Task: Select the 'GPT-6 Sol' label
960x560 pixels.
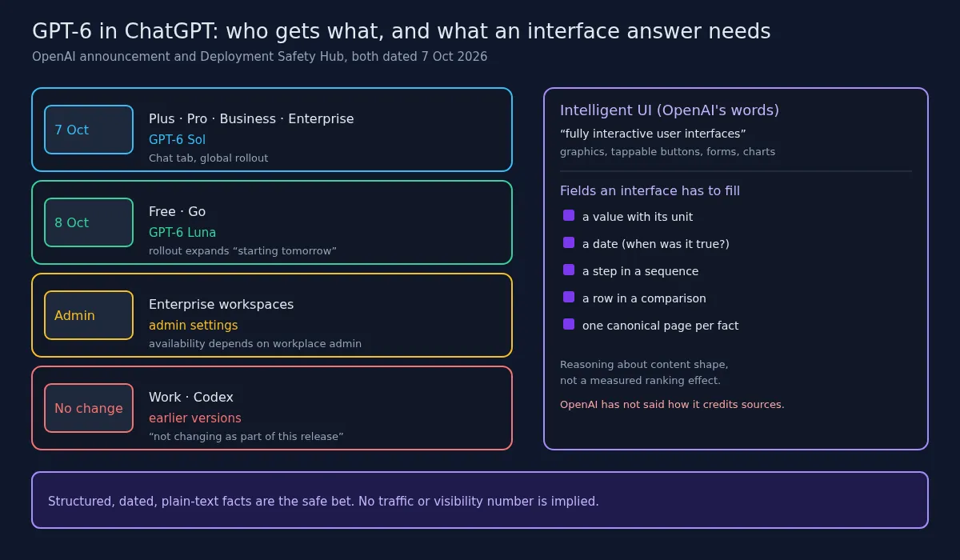Action: [x=177, y=139]
